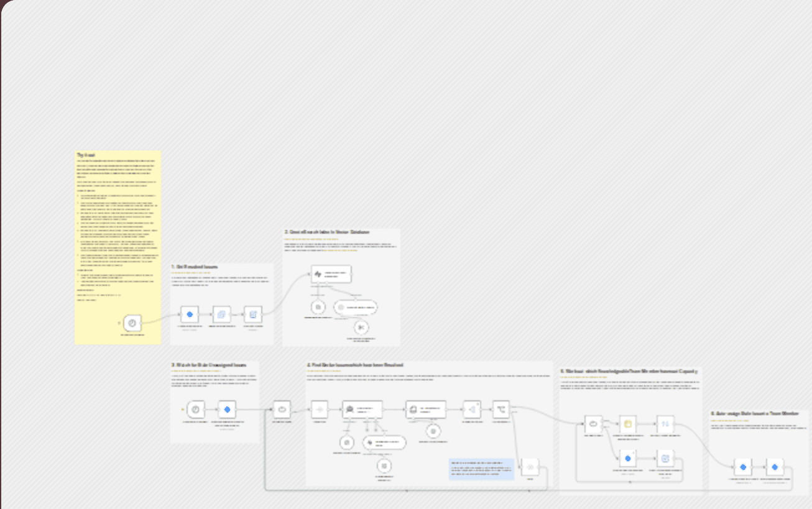Select the round scissors text splitter sub-node
The width and height of the screenshot is (812, 509).
tap(361, 328)
